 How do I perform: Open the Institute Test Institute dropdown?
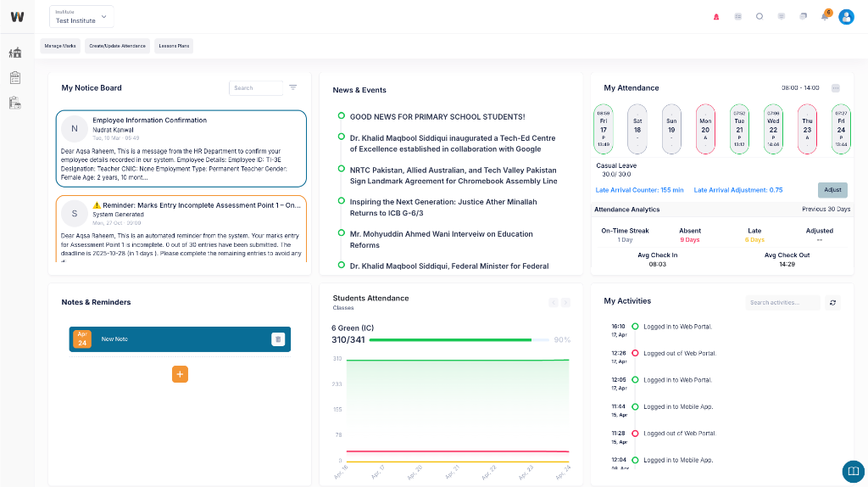coord(81,17)
